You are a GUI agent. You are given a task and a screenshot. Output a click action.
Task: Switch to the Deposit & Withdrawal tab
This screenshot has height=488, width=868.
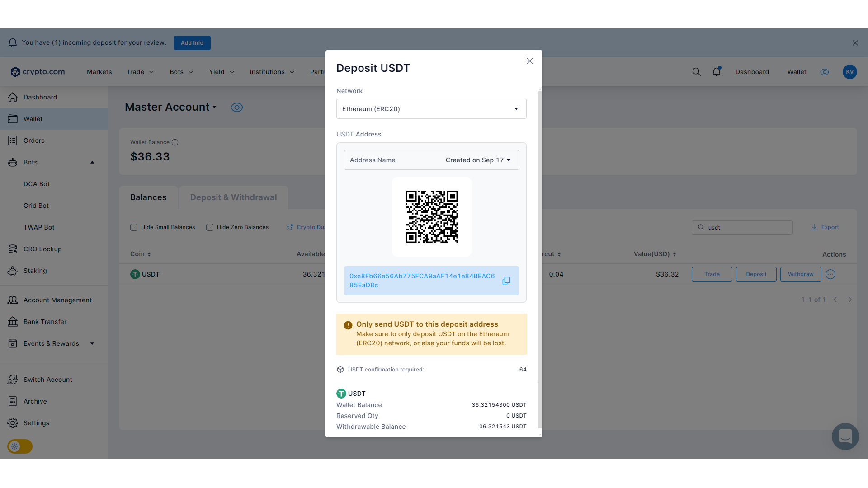(x=233, y=197)
